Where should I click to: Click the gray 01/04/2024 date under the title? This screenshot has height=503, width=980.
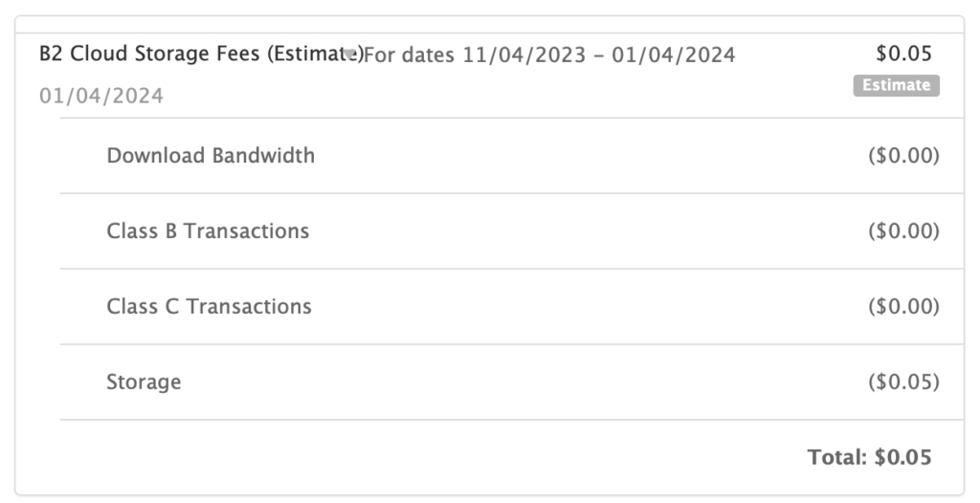(101, 96)
